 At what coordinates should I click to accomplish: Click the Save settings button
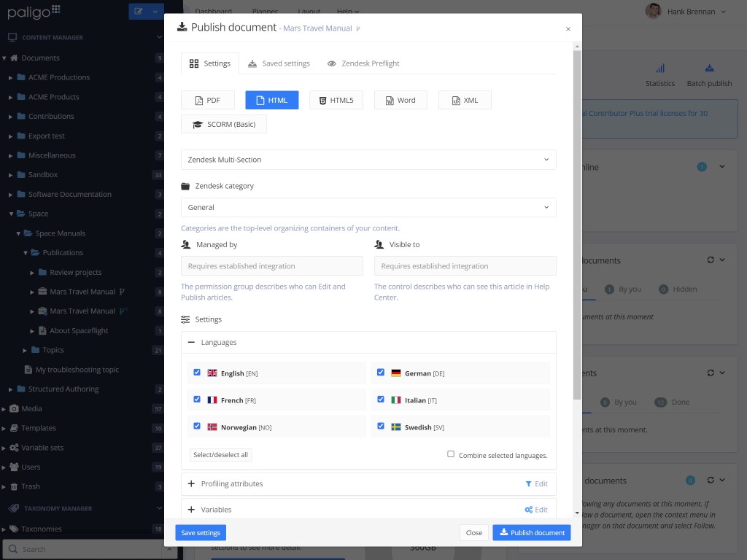(201, 533)
